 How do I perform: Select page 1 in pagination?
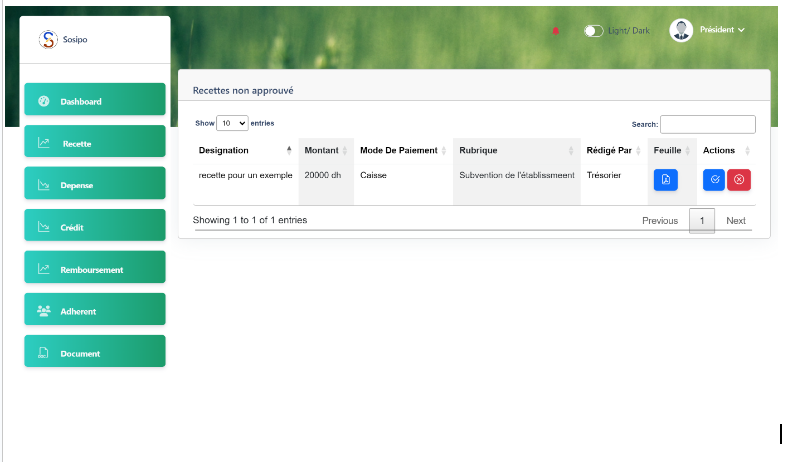pos(702,221)
